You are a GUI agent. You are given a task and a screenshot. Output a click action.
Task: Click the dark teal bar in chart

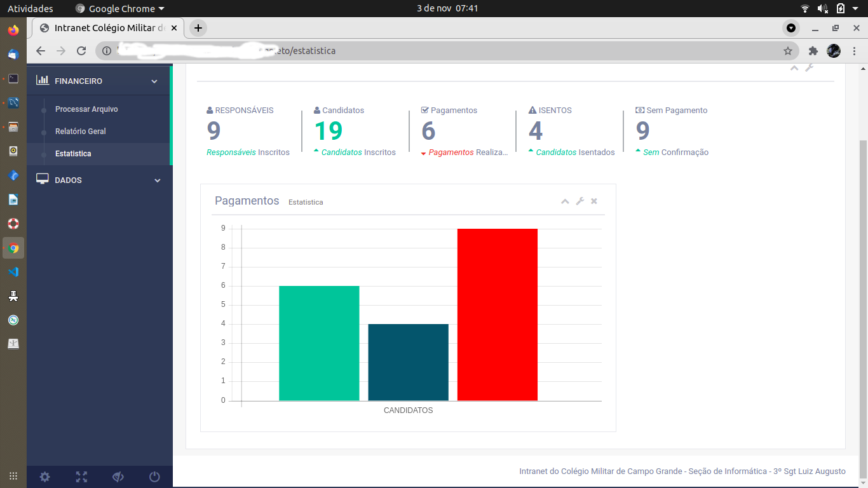(408, 362)
